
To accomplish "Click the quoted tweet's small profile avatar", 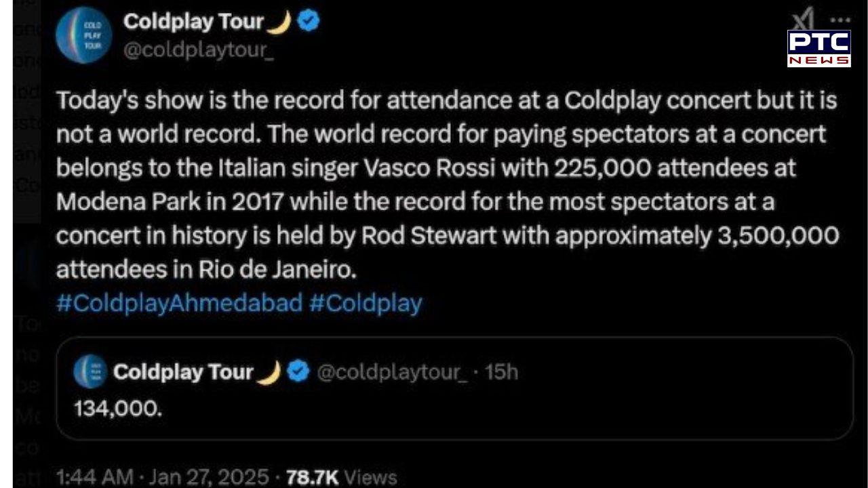I will click(x=90, y=371).
